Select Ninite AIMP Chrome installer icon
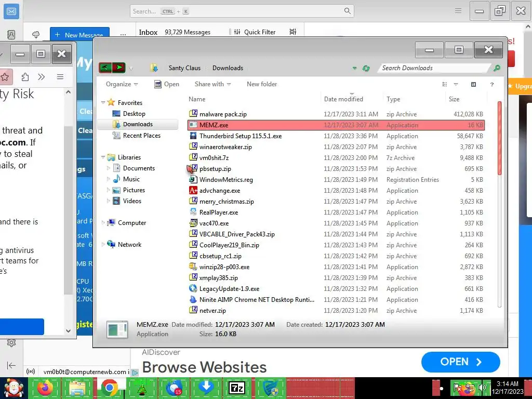Viewport: 532px width, 399px height. 193,299
